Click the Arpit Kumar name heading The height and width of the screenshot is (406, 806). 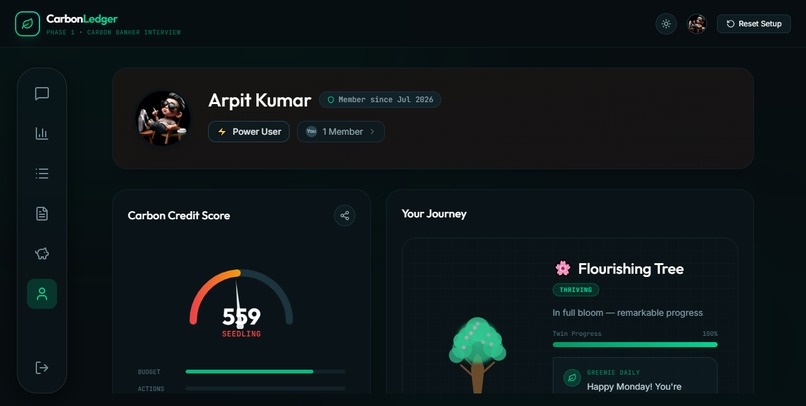pyautogui.click(x=260, y=100)
